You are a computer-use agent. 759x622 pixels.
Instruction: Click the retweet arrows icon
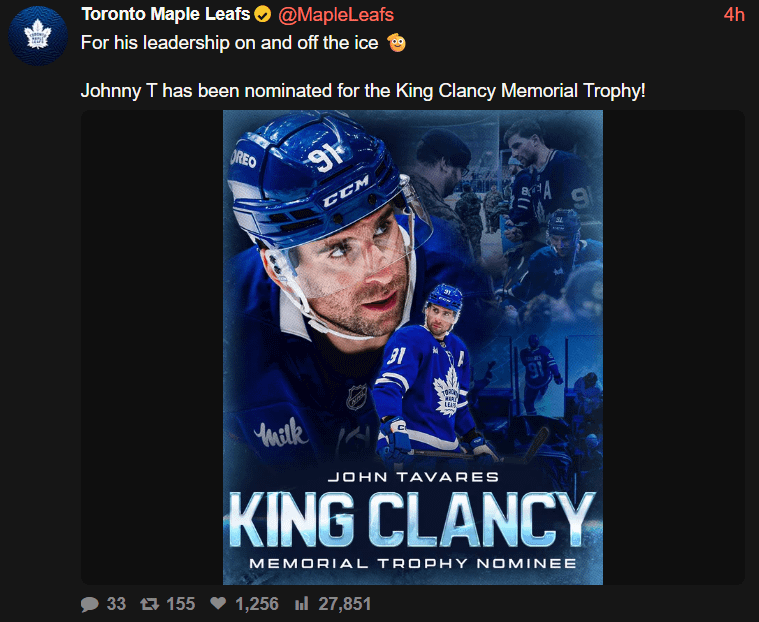(149, 604)
